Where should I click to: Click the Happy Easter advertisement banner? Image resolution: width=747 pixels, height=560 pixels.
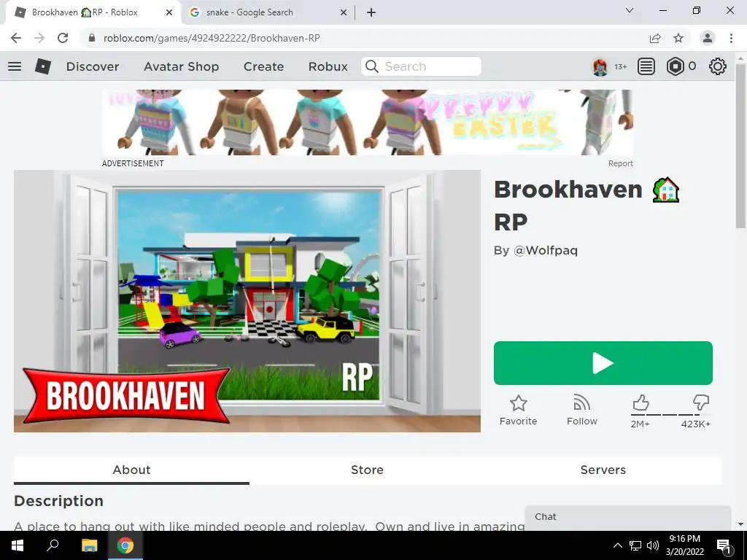[x=368, y=122]
